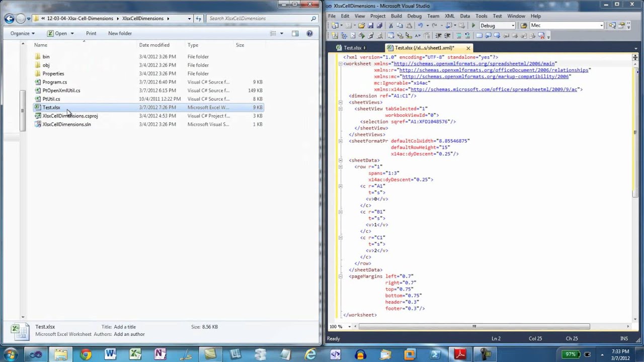
Task: Click the Save icon in Visual Studio
Action: [371, 25]
